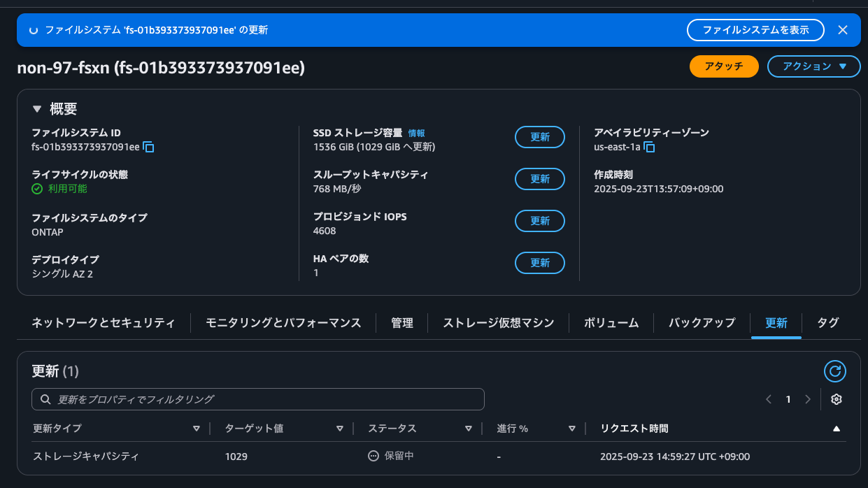The height and width of the screenshot is (488, 868).
Task: Open the アクション dropdown menu
Action: point(814,66)
